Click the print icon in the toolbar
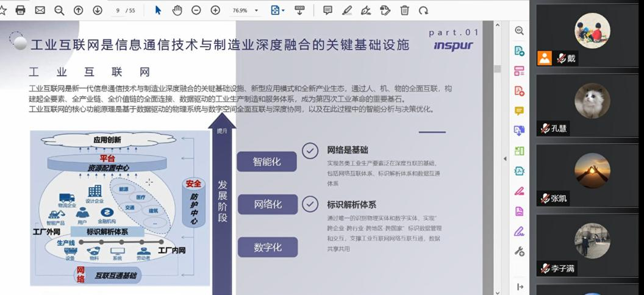The height and width of the screenshot is (295, 644). (x=20, y=10)
